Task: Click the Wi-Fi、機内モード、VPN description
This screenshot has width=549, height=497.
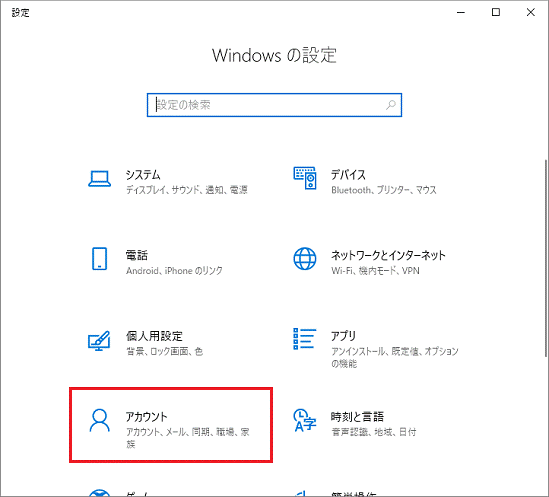Action: tap(375, 270)
